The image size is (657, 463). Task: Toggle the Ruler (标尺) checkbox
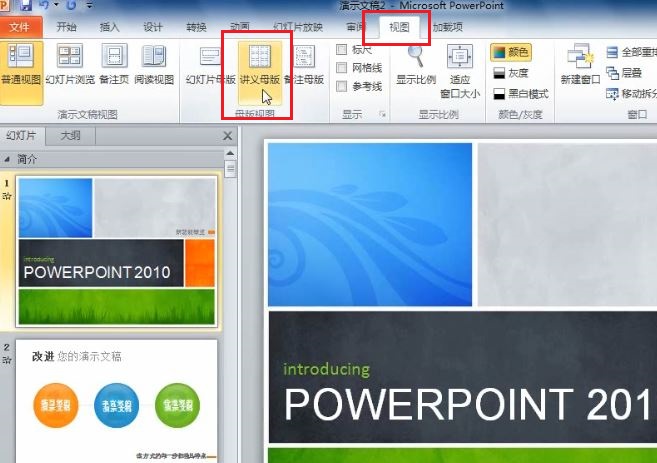pyautogui.click(x=341, y=49)
